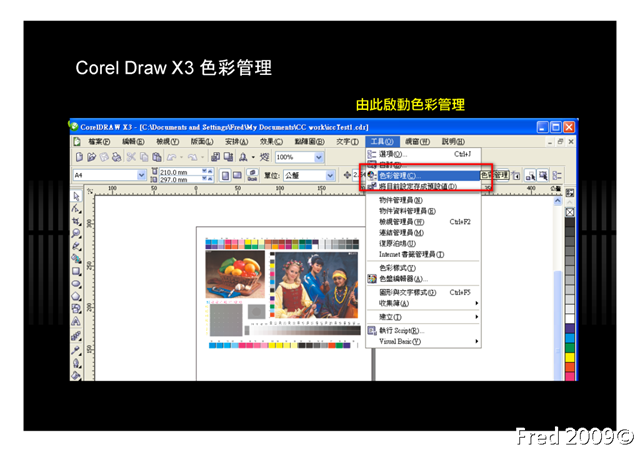This screenshot has width=640, height=452.
Task: Open the zoom level 100% dropdown
Action: tap(319, 157)
